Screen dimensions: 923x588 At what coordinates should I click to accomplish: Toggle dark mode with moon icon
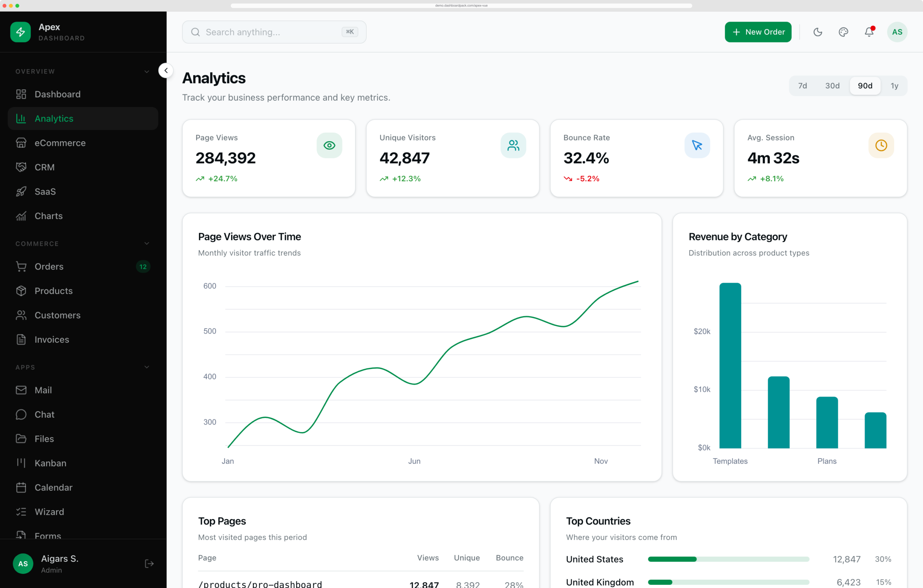(x=818, y=32)
